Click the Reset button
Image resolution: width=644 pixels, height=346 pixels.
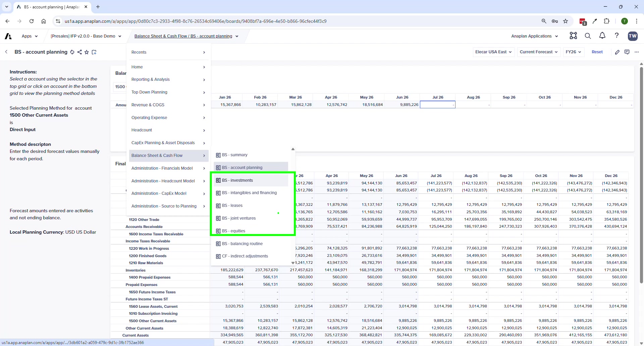(x=597, y=52)
